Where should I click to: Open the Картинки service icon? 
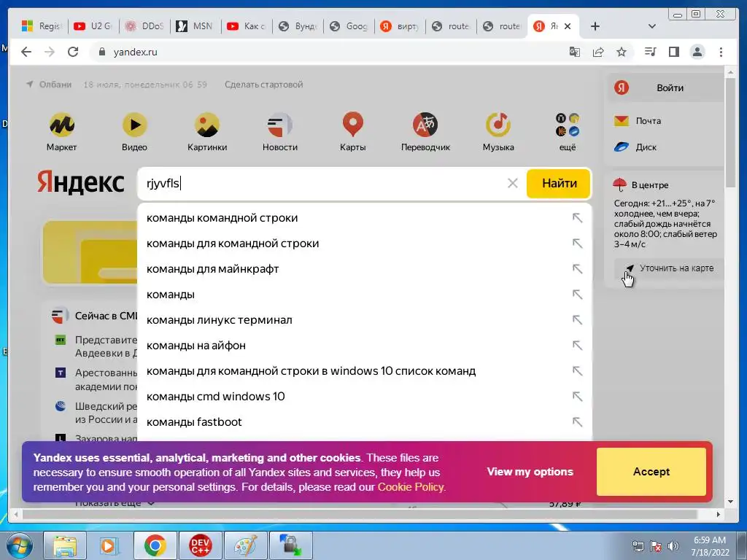coord(207,125)
